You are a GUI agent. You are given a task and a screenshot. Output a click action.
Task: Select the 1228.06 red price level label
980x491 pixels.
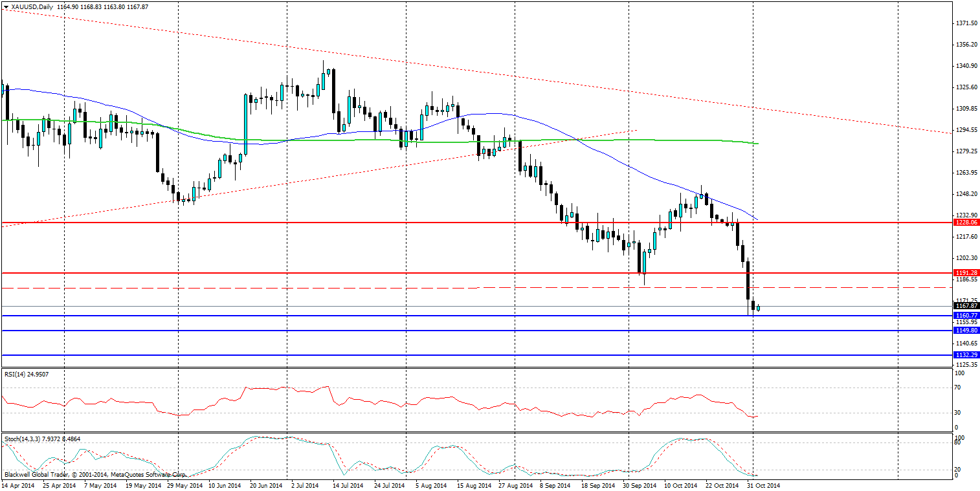pos(966,222)
